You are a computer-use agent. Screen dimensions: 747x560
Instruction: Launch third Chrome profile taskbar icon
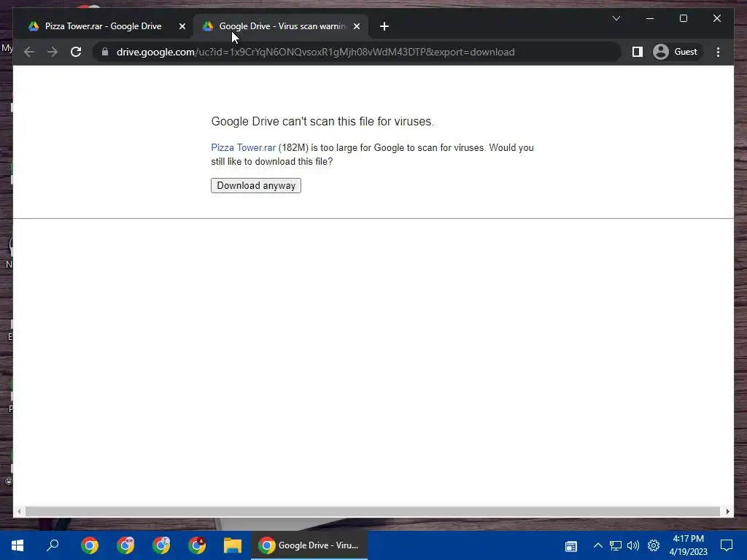point(161,545)
